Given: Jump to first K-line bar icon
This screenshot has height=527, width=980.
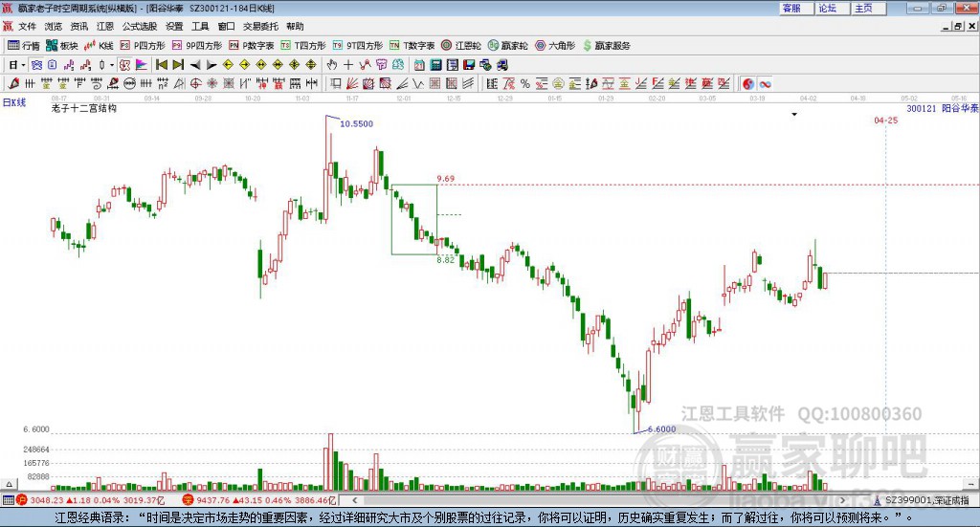Looking at the screenshot, I should tap(162, 65).
